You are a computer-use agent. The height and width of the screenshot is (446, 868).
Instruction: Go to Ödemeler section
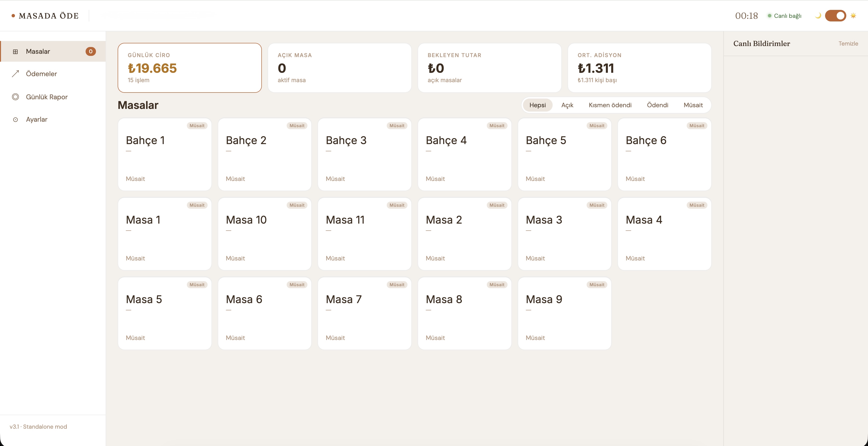click(x=41, y=74)
